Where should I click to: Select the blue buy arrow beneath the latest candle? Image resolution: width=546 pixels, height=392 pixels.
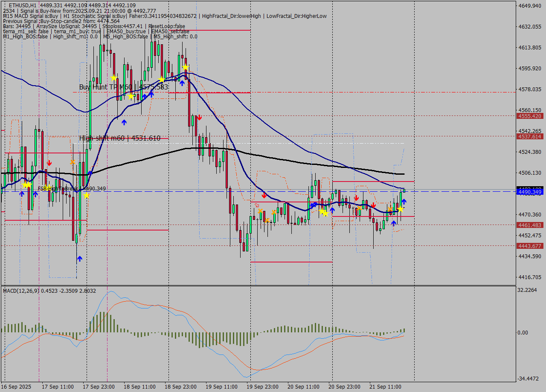coord(404,202)
